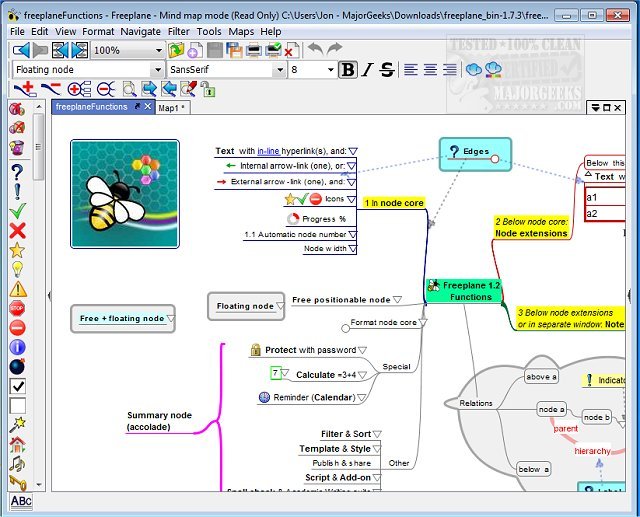The image size is (640, 517).
Task: Add a new child node with the red plus icon
Action: click(x=25, y=89)
